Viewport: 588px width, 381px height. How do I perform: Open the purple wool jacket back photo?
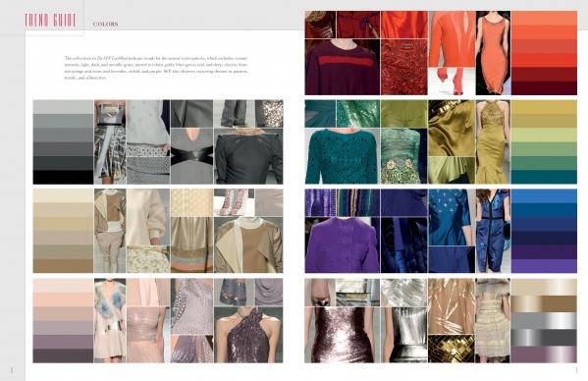[342, 245]
